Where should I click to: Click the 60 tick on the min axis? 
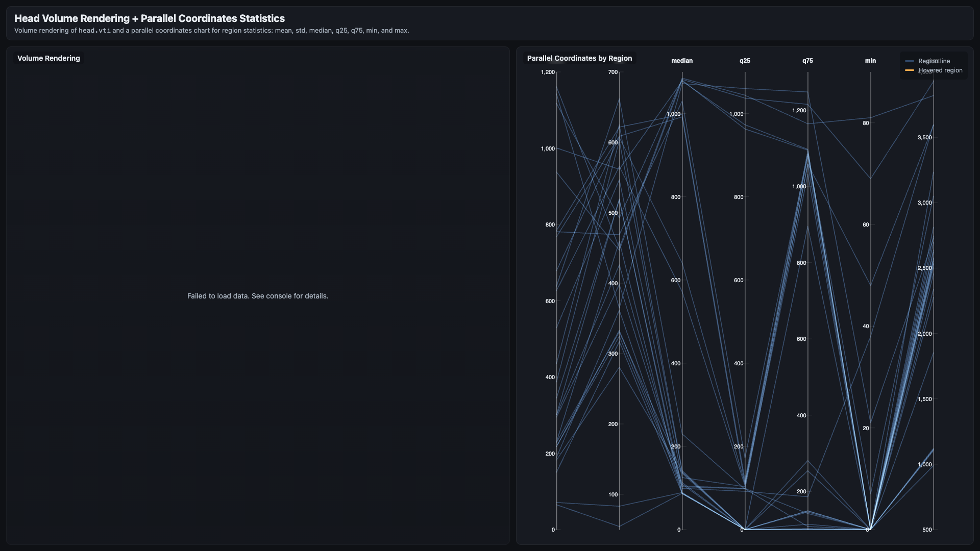pyautogui.click(x=866, y=224)
